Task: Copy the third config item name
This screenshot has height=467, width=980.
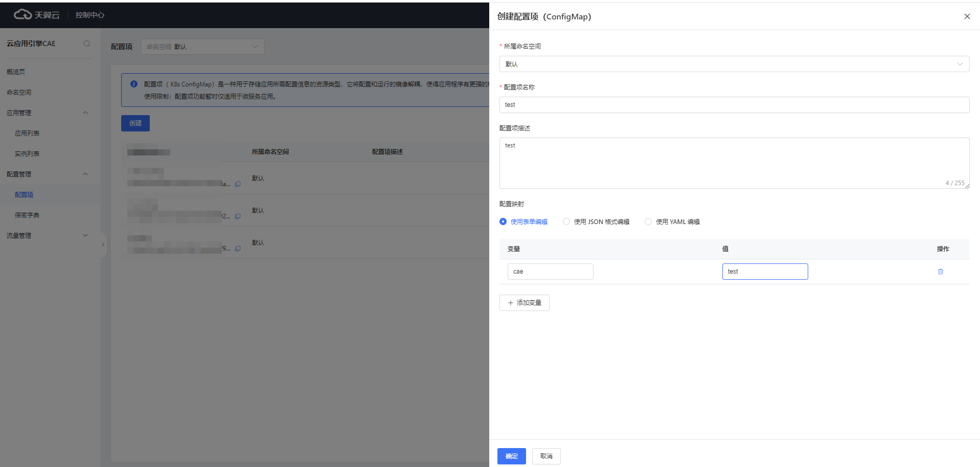Action: [x=238, y=249]
